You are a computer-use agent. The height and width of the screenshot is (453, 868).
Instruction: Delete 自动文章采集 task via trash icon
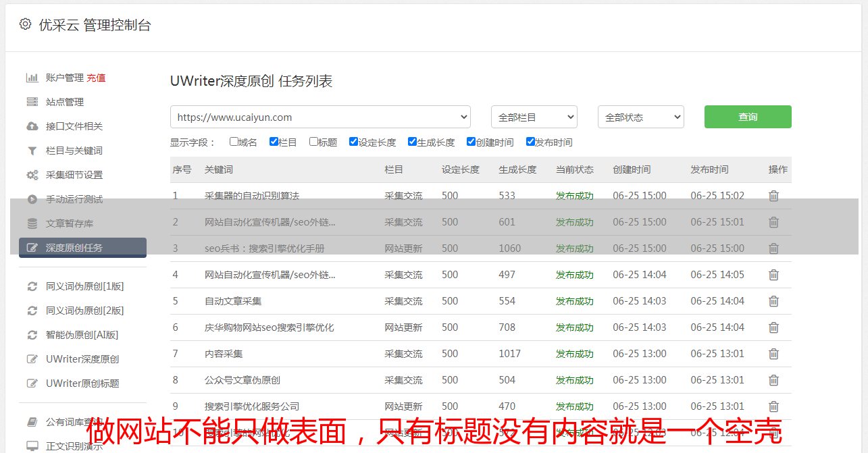tap(773, 301)
